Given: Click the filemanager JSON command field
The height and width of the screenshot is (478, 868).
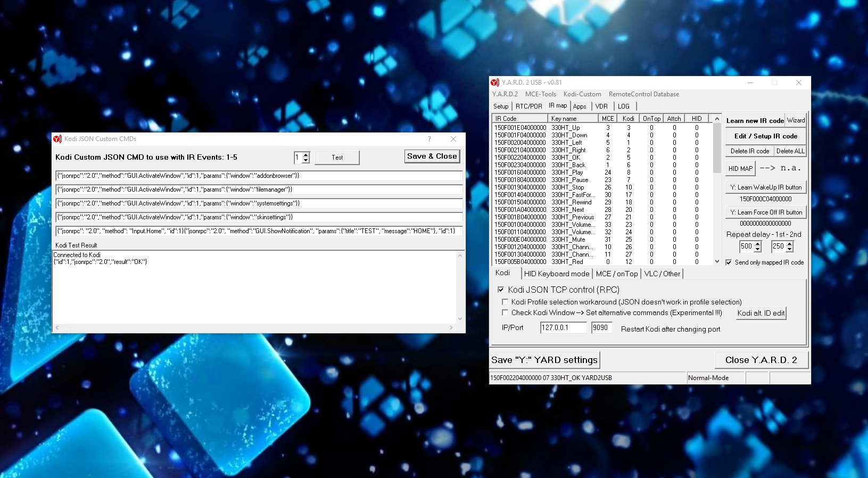Looking at the screenshot, I should [x=259, y=189].
